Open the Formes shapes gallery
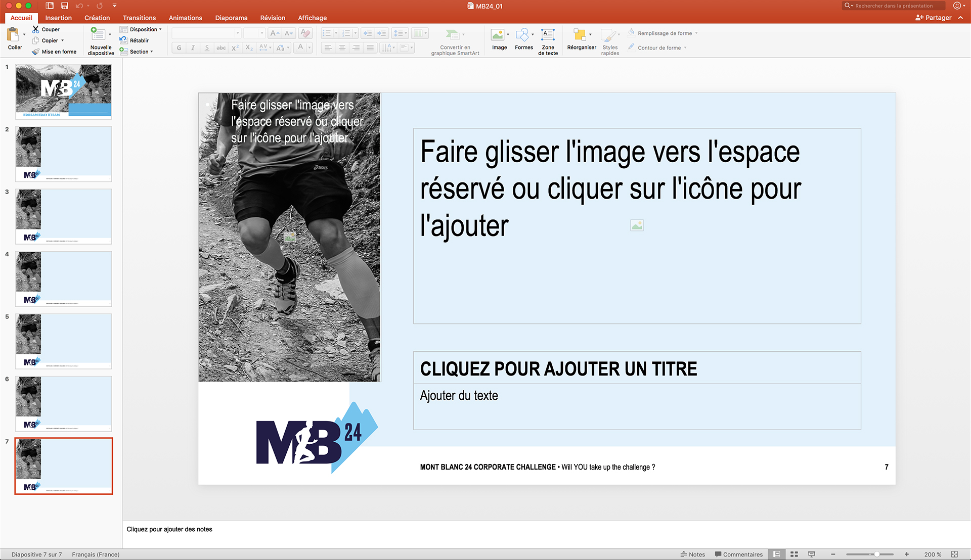Screen dimensions: 971x560 click(x=523, y=39)
